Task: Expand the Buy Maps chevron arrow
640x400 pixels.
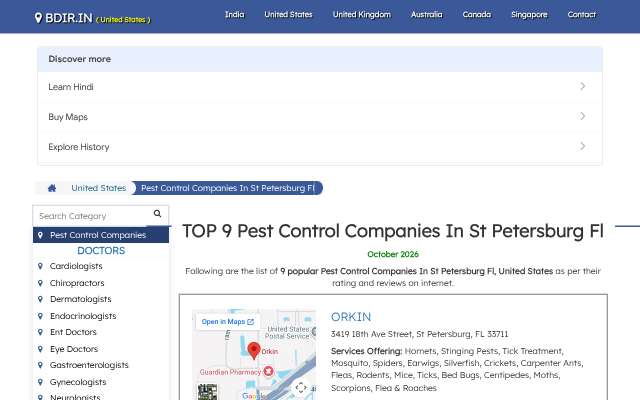Action: pyautogui.click(x=582, y=116)
